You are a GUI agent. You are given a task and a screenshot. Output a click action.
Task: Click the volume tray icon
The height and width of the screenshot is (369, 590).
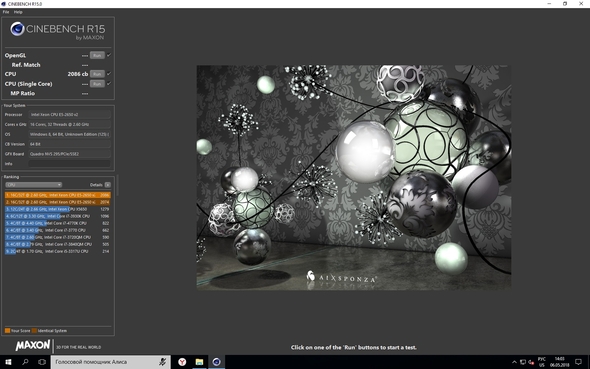(x=531, y=362)
